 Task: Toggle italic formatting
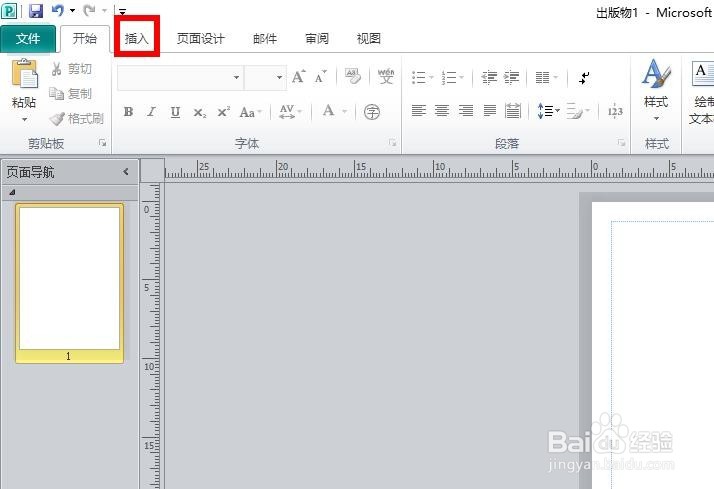click(x=151, y=112)
